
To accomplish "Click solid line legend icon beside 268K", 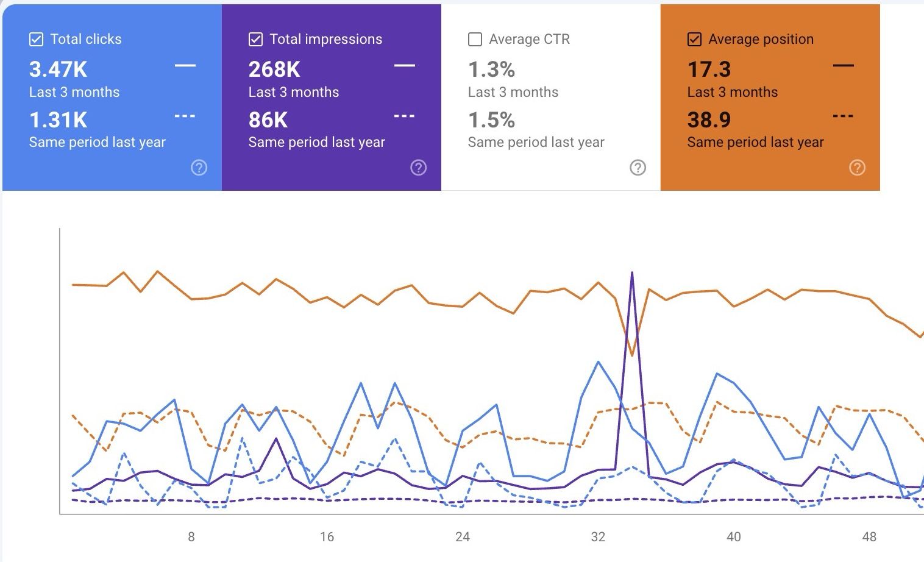I will click(404, 65).
